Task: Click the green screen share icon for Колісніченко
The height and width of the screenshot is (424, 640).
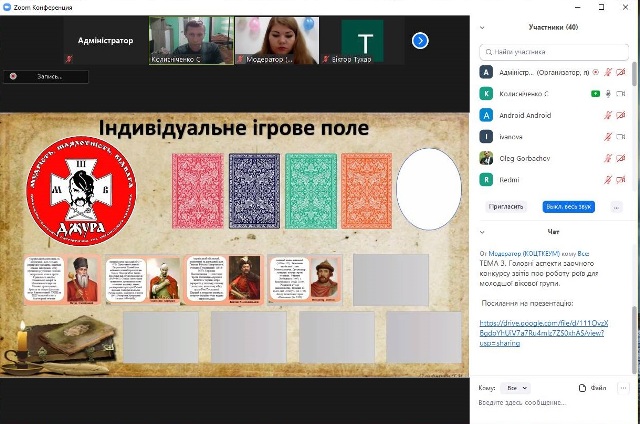Action: pyautogui.click(x=595, y=93)
